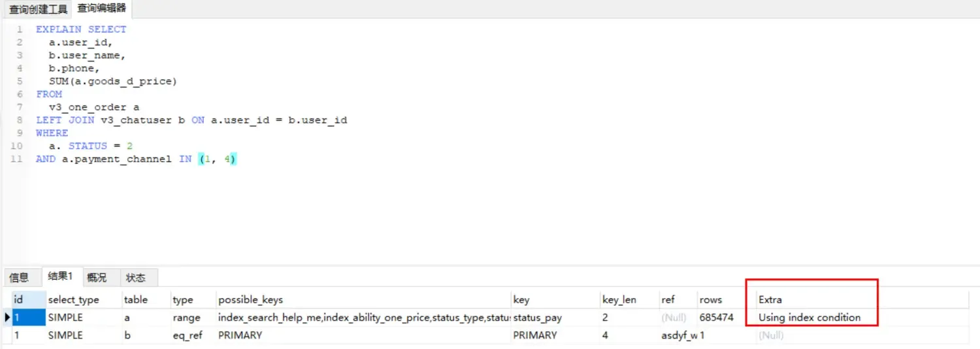
Task: Place cursor on the EXPLAIN SELECT line
Action: coord(81,29)
